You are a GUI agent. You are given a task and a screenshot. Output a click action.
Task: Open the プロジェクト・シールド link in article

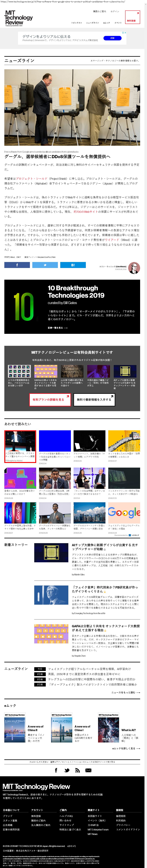coord(32,179)
